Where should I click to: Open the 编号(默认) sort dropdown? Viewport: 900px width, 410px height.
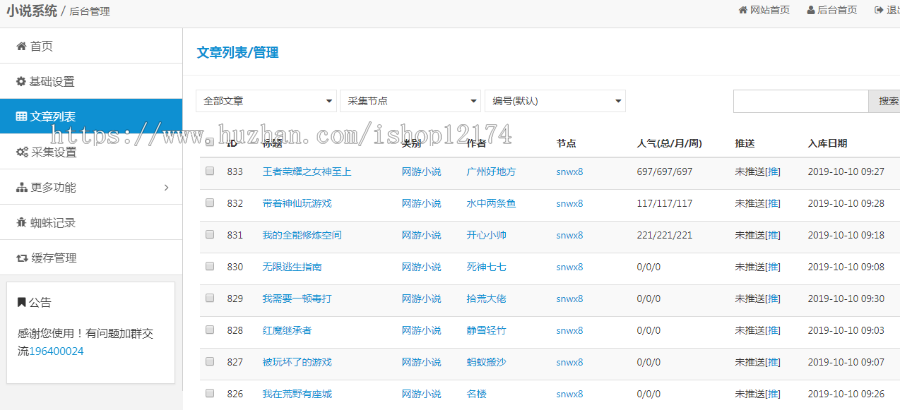point(555,100)
